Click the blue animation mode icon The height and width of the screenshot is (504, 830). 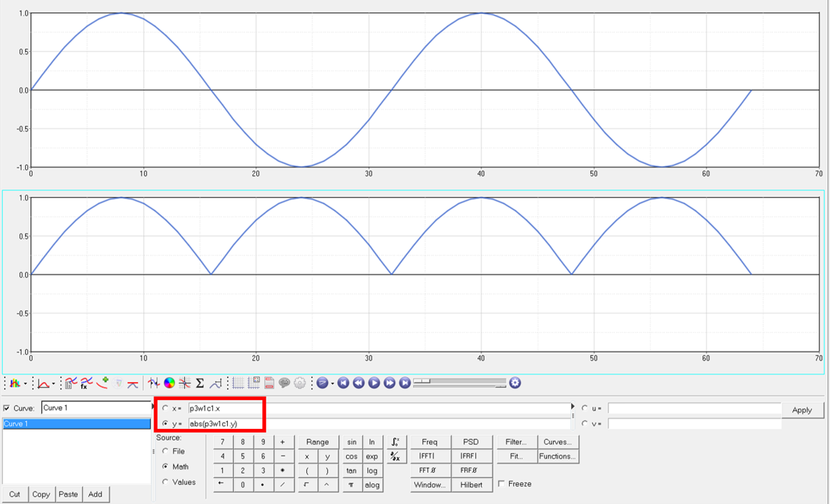[322, 383]
